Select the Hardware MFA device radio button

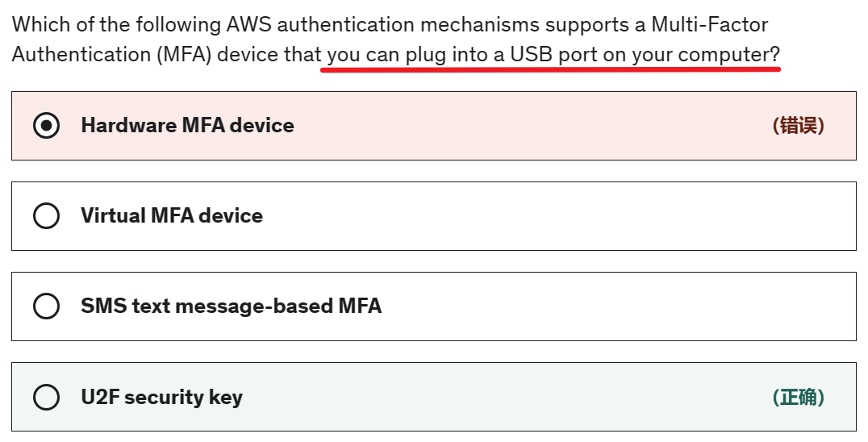[47, 126]
